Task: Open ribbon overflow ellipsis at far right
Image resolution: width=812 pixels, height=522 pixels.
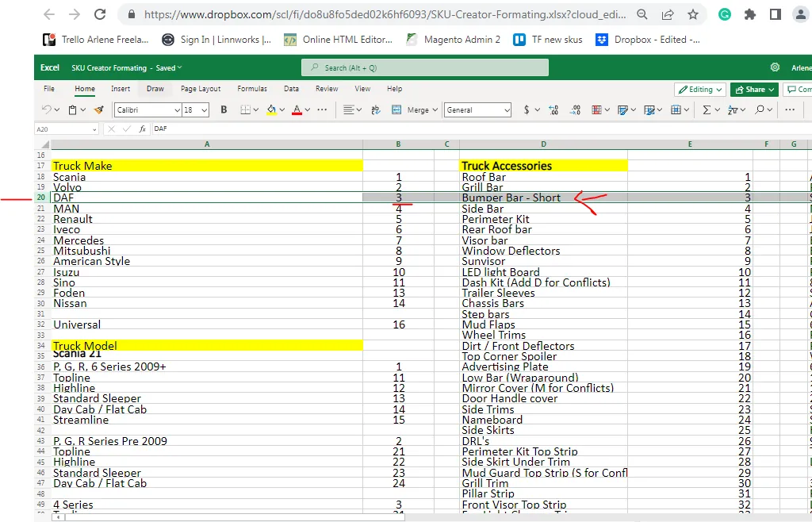Action: [790, 109]
